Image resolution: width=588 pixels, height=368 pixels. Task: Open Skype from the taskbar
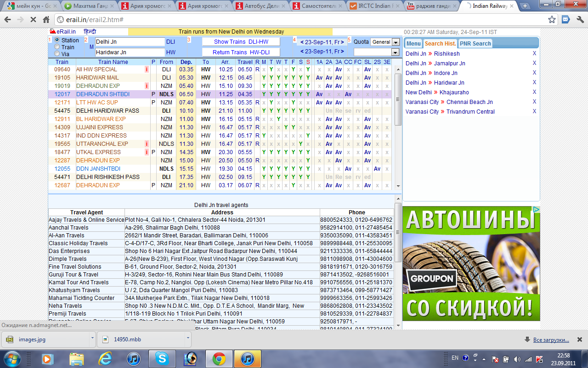161,358
